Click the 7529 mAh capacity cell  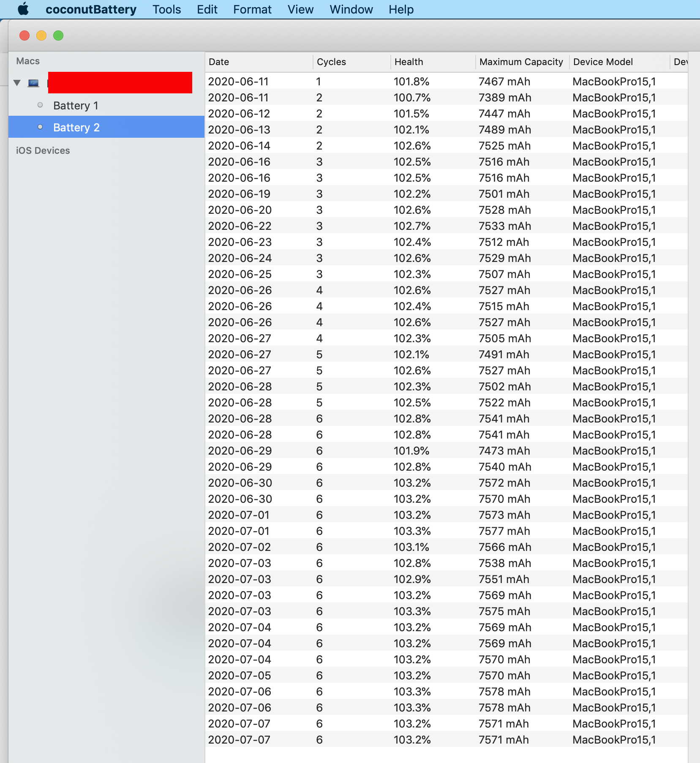[504, 258]
